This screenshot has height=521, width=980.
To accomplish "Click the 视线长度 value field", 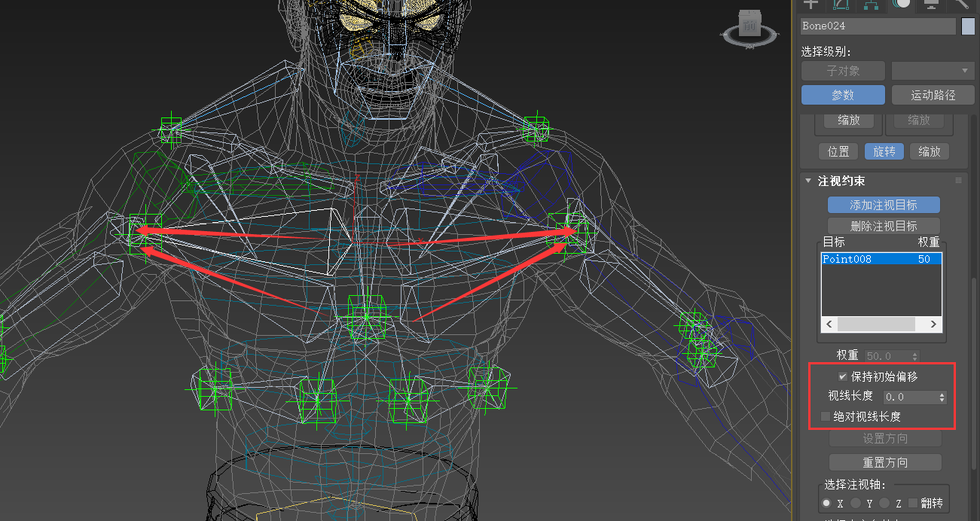I will click(x=910, y=397).
